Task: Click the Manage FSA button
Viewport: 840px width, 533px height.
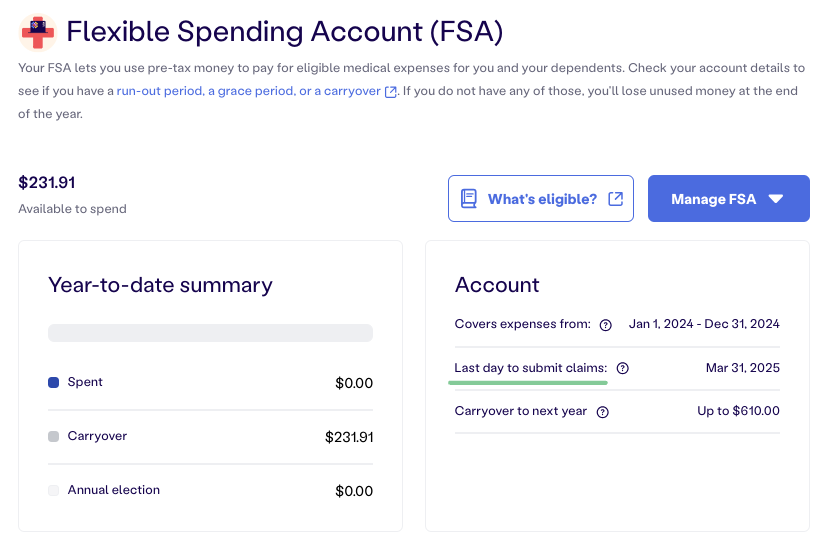Action: tap(729, 198)
